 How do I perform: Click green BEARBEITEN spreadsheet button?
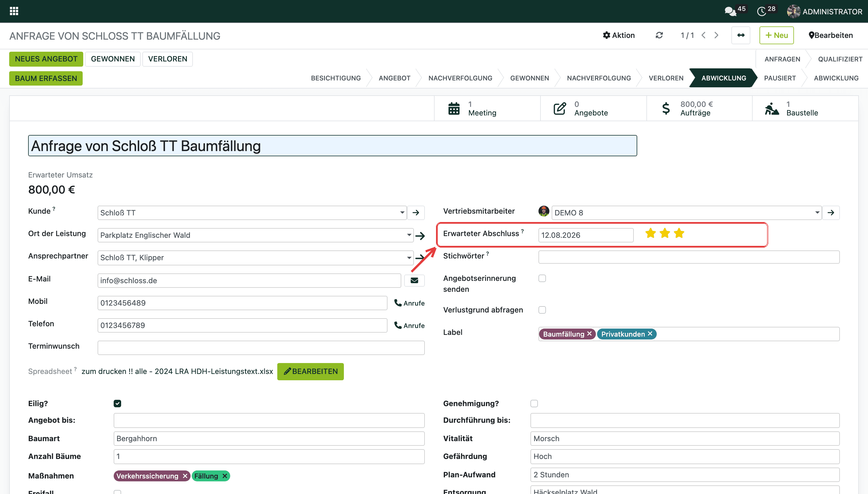[x=310, y=372]
